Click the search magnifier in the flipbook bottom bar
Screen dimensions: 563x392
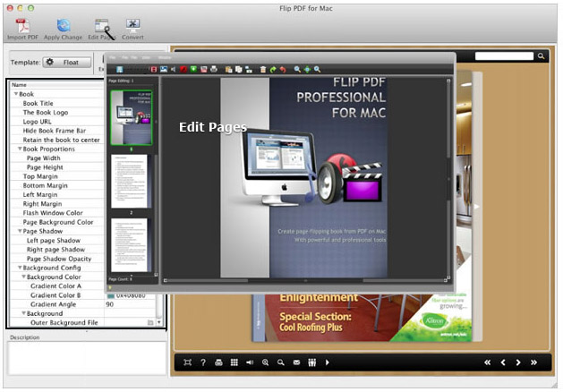(x=281, y=362)
